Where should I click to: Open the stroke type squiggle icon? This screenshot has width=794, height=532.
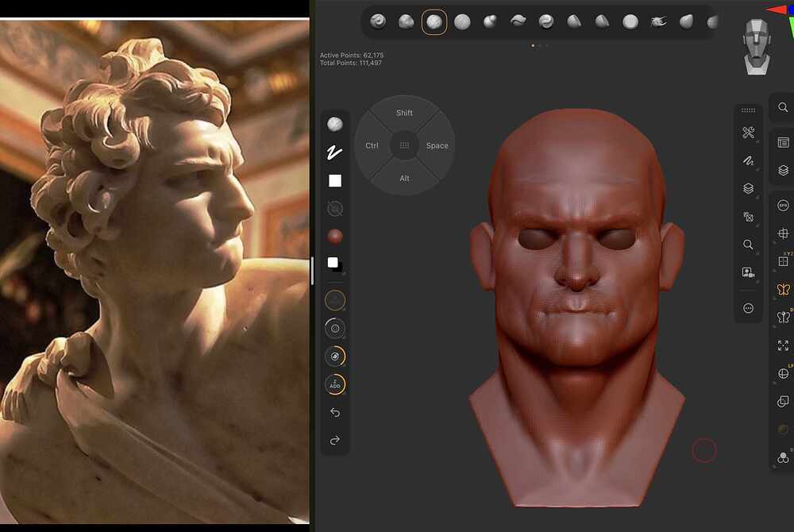334,152
